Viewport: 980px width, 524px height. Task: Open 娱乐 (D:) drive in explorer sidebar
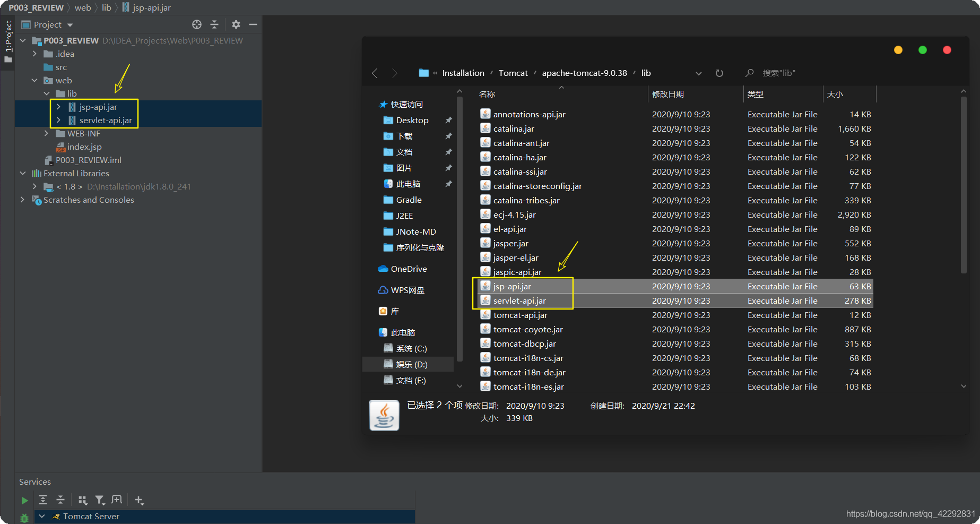click(412, 365)
